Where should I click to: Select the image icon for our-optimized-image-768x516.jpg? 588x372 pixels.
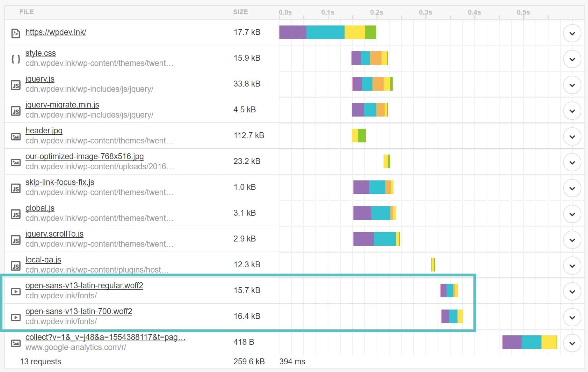[x=16, y=162]
